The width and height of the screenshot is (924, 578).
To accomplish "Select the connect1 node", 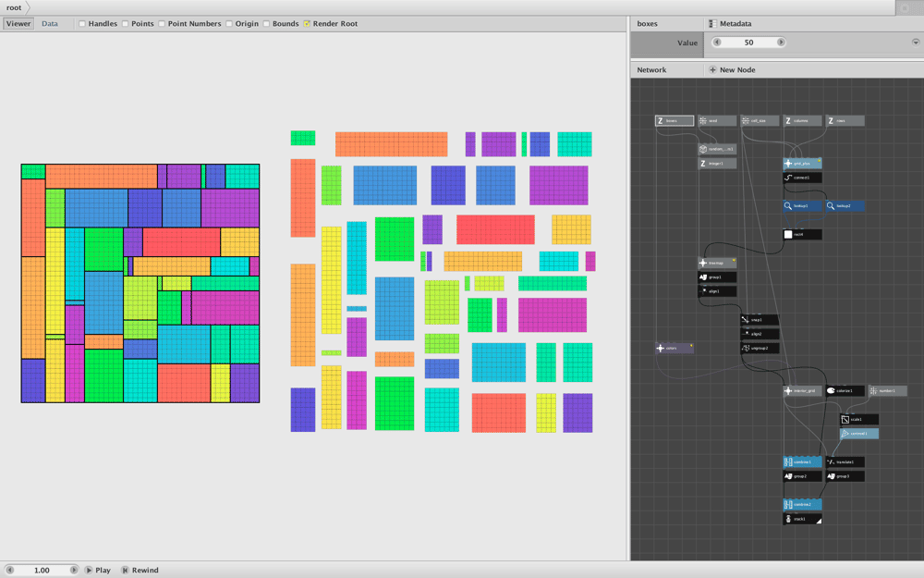I will pos(802,178).
